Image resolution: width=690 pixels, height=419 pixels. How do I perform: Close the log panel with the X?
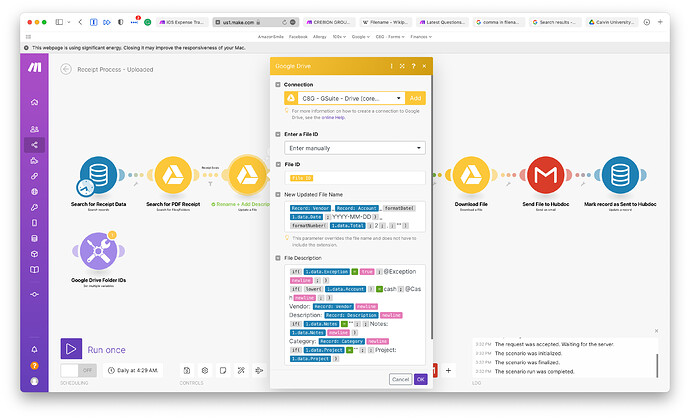(656, 331)
